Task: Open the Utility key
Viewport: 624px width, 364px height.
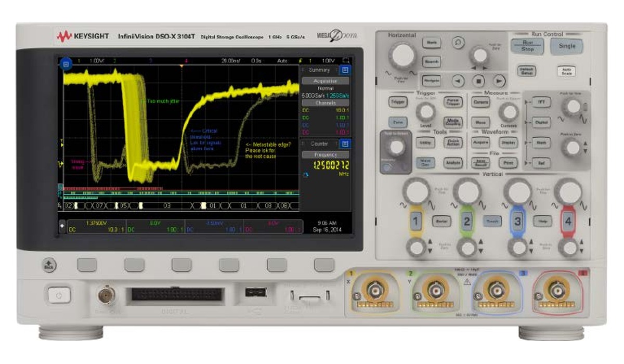Action: pos(425,142)
